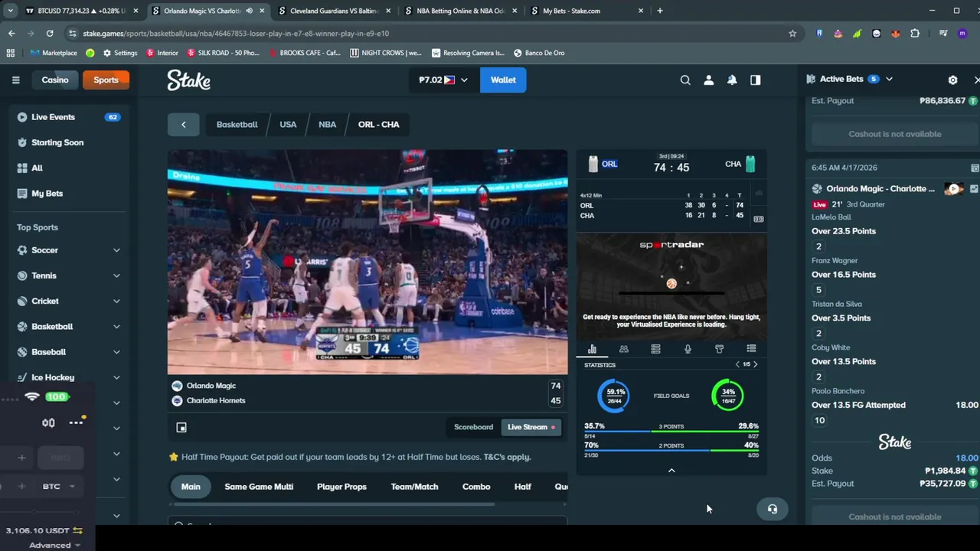Bookmark this page with the star icon
The height and width of the screenshot is (551, 980).
(792, 33)
